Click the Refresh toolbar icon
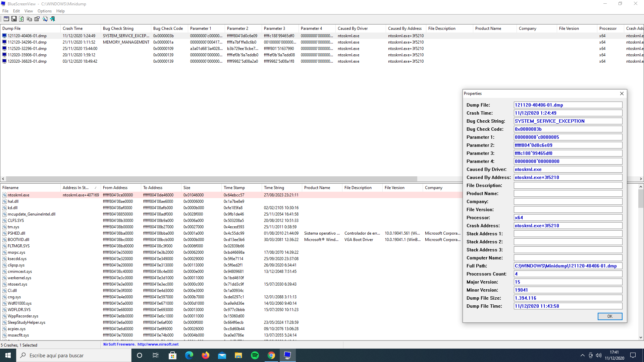The image size is (644, 362). pyautogui.click(x=21, y=19)
